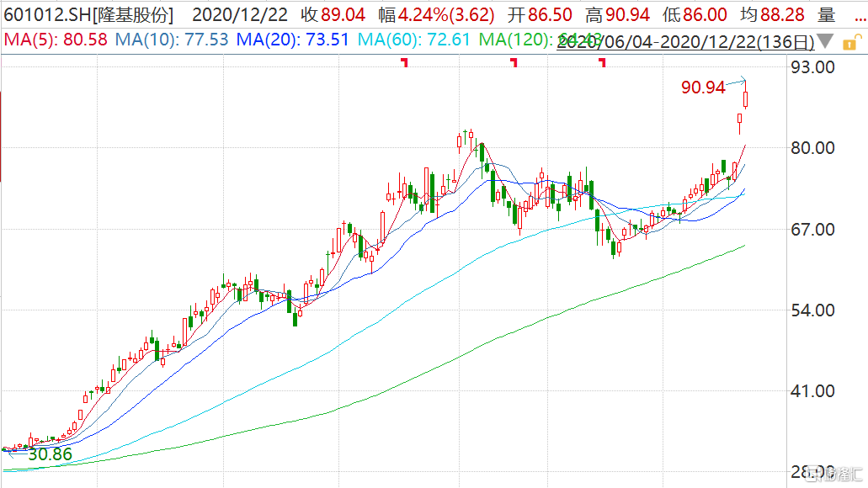Click the average price 均 88.28
The height and width of the screenshot is (488, 868).
click(x=772, y=15)
